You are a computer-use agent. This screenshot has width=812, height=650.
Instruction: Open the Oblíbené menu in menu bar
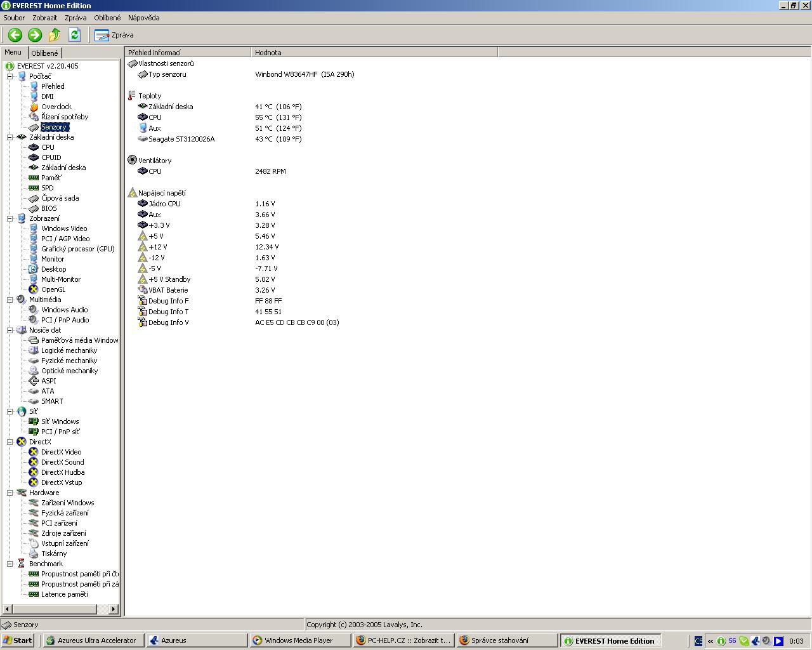(107, 18)
